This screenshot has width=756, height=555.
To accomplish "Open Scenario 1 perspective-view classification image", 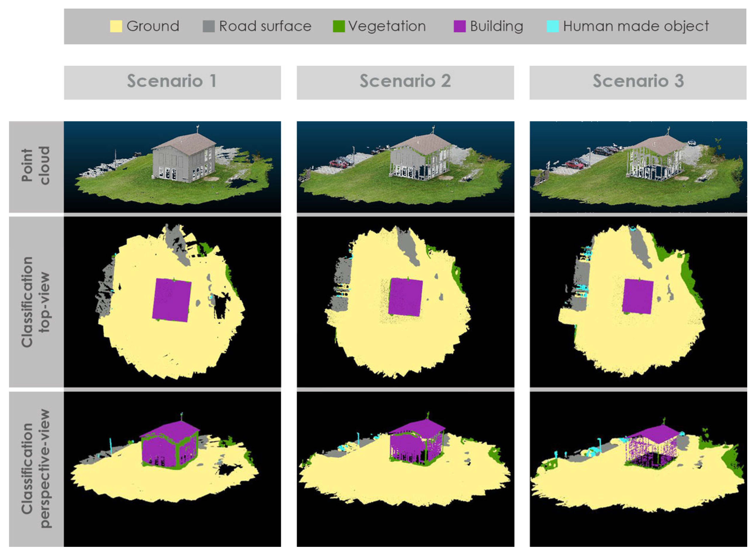I will pos(172,469).
